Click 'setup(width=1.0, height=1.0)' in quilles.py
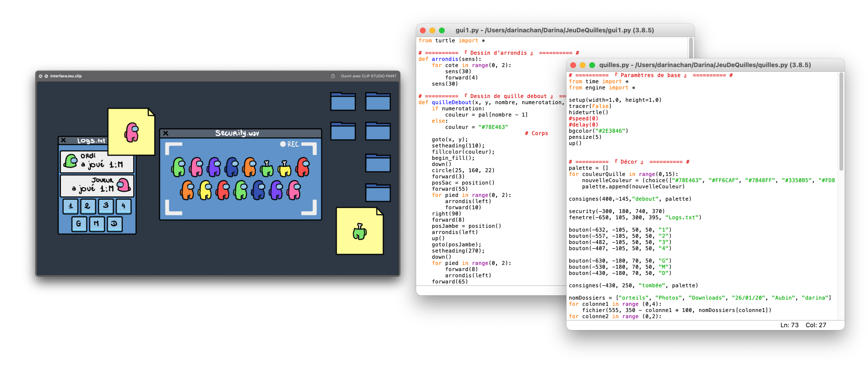The width and height of the screenshot is (868, 380). pos(615,100)
